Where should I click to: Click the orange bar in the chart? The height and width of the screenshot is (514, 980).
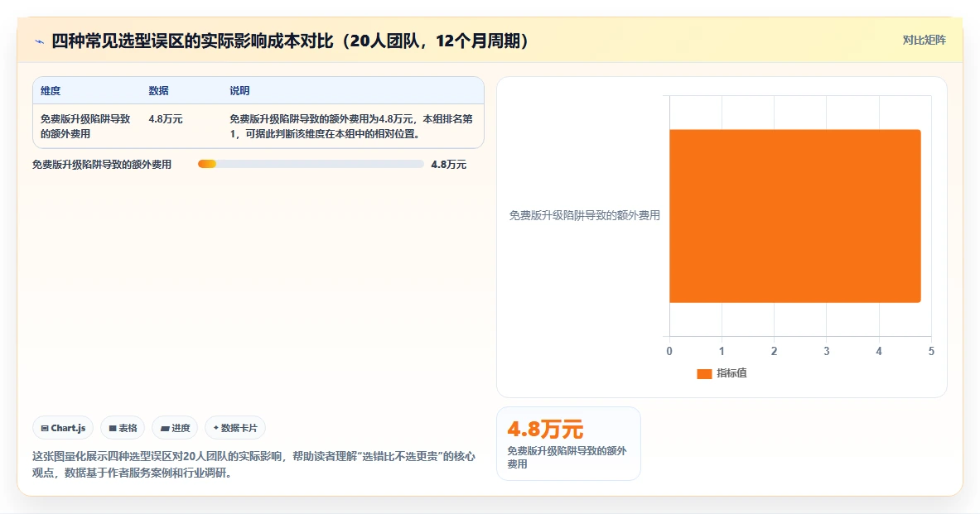pos(795,216)
